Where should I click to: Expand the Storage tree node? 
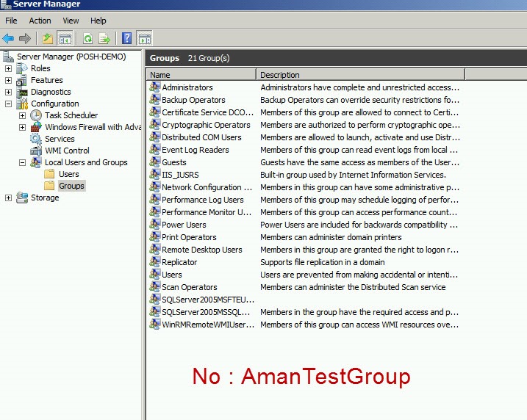point(8,198)
